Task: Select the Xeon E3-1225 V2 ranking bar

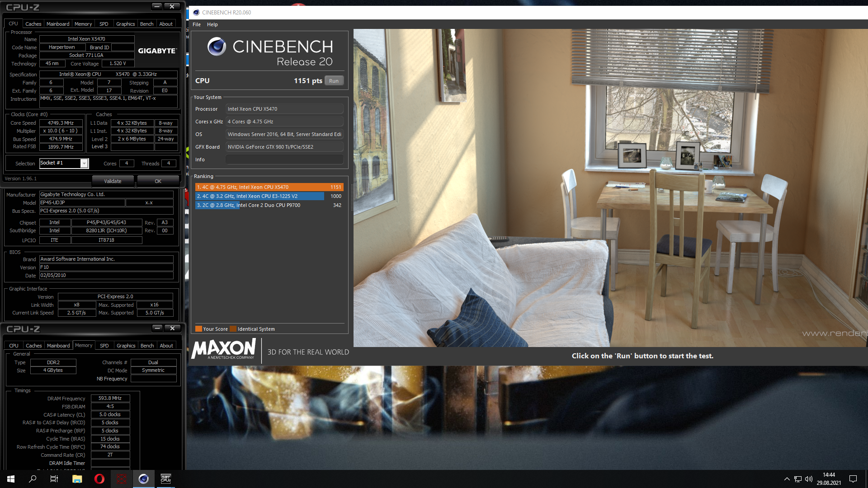Action: (260, 196)
